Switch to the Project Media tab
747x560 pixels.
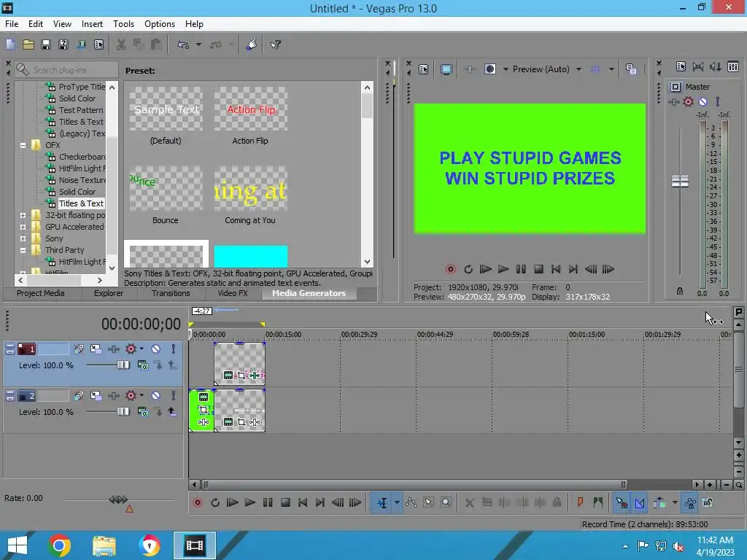click(x=41, y=293)
